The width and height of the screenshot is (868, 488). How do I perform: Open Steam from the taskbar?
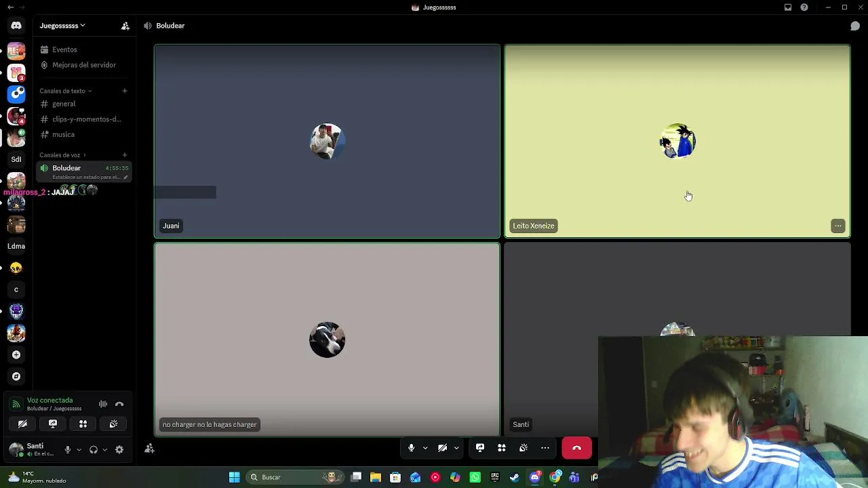tap(515, 477)
